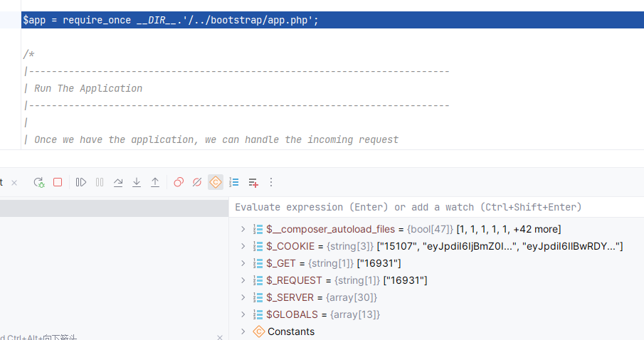
Task: Open the more debugger options menu
Action: point(270,183)
